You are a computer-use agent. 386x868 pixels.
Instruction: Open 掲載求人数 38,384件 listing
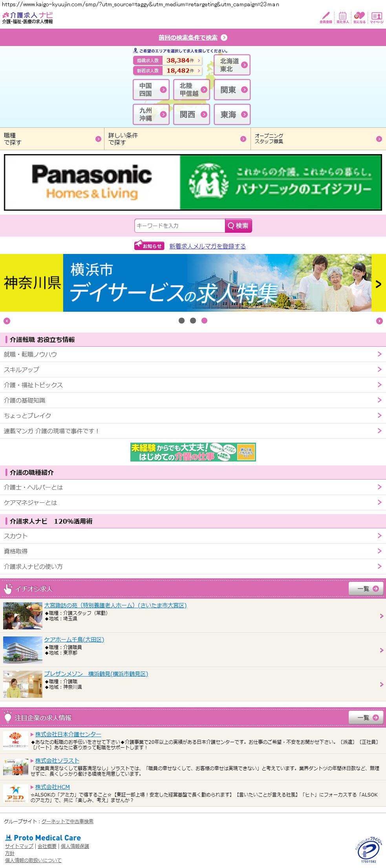pyautogui.click(x=168, y=61)
